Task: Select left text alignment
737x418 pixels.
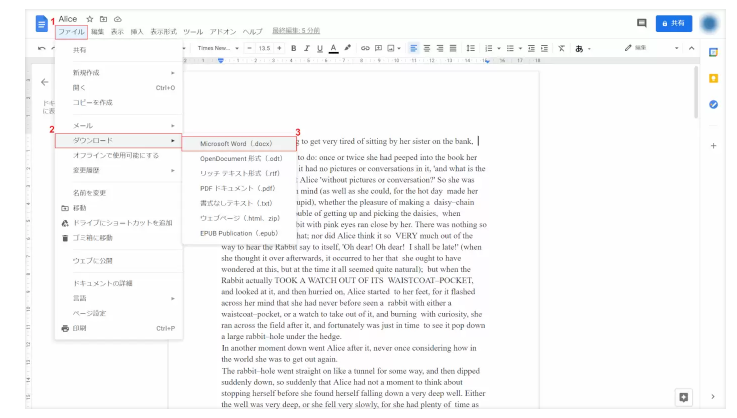Action: coord(412,48)
